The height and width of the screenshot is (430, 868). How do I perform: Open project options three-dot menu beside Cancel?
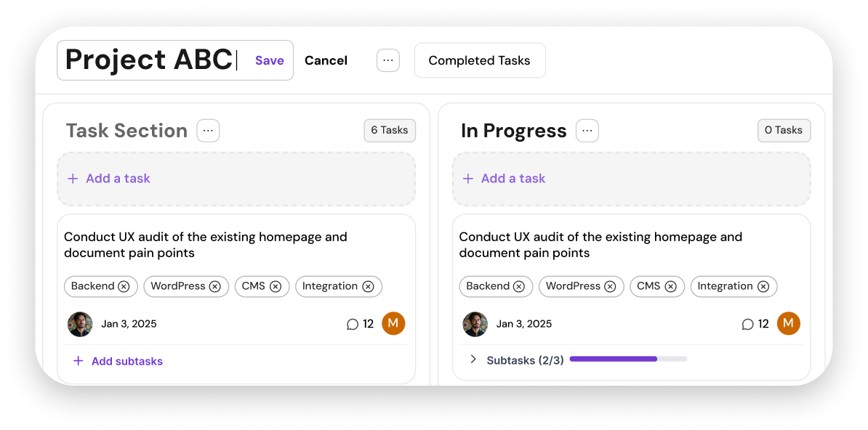(x=388, y=60)
